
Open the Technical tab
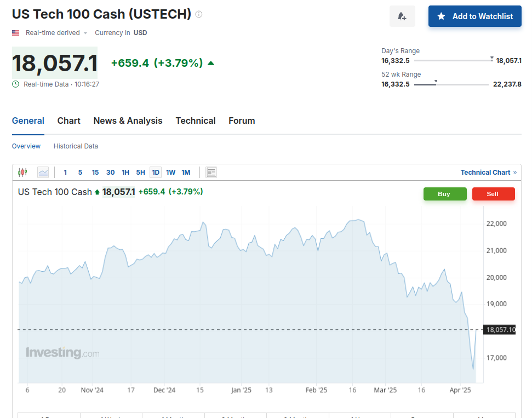196,121
